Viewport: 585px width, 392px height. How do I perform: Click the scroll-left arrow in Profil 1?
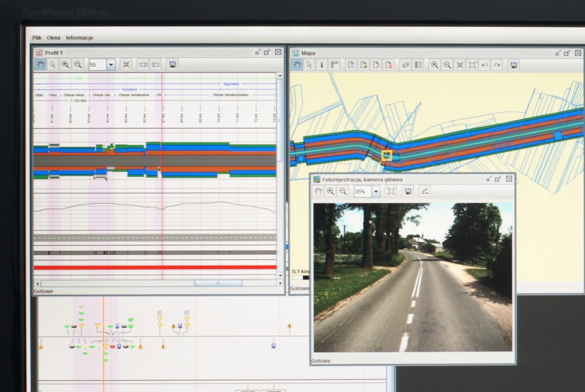pos(37,283)
